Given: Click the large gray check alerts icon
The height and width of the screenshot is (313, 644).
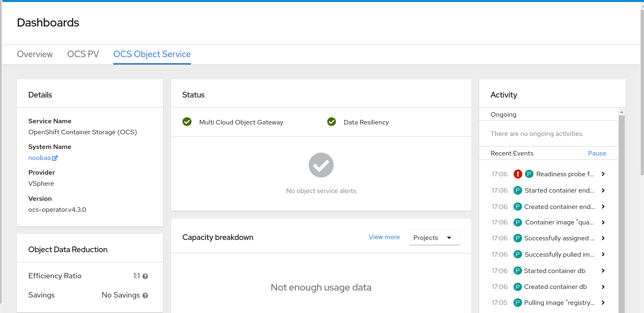Looking at the screenshot, I should click(321, 165).
